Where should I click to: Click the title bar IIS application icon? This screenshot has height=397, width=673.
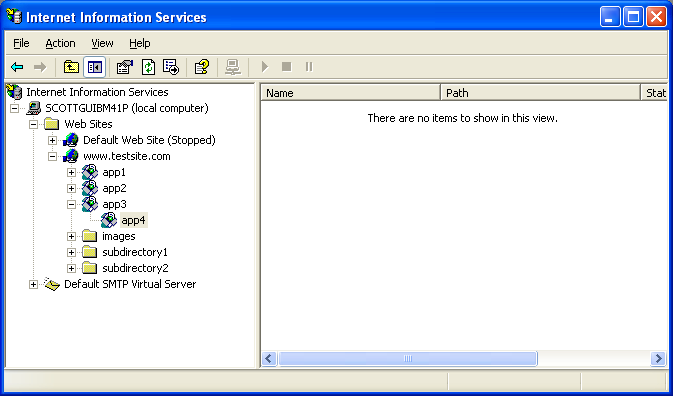[x=14, y=17]
